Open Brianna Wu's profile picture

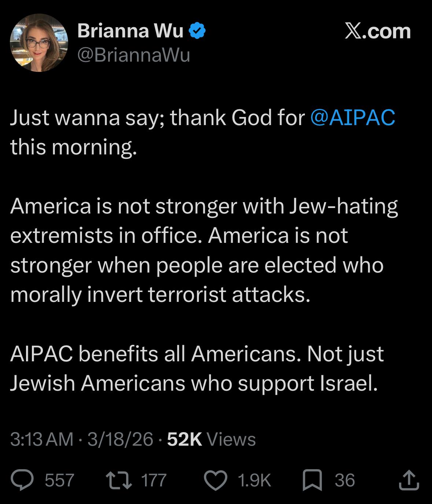tap(39, 43)
